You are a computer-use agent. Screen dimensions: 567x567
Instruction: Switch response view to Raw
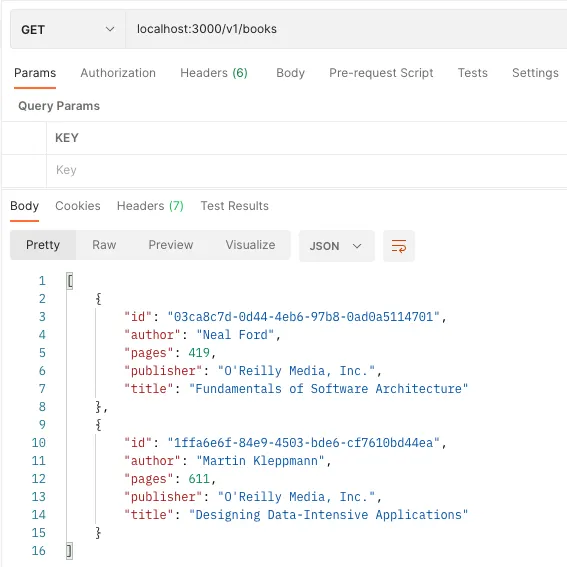click(104, 245)
